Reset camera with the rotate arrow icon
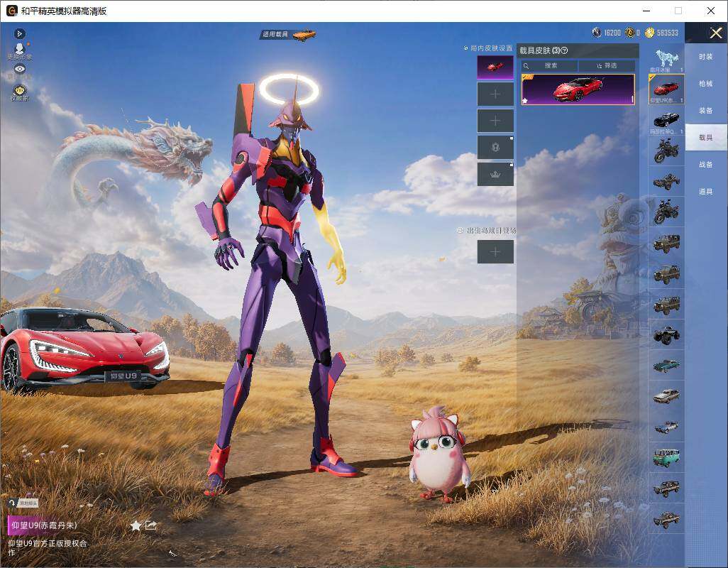The image size is (728, 568). pos(12,503)
